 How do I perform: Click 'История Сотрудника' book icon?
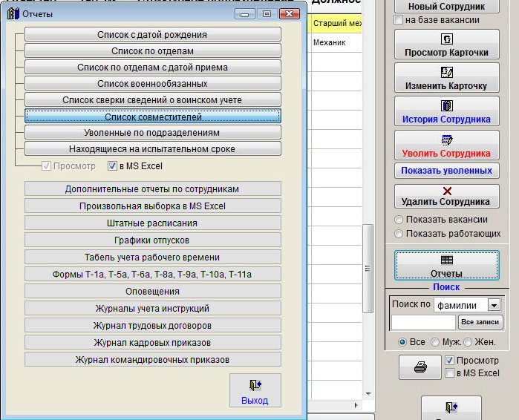pos(447,106)
